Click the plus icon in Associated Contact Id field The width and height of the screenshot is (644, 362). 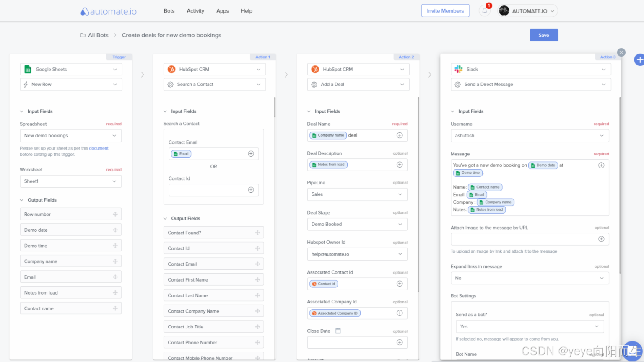click(x=400, y=284)
